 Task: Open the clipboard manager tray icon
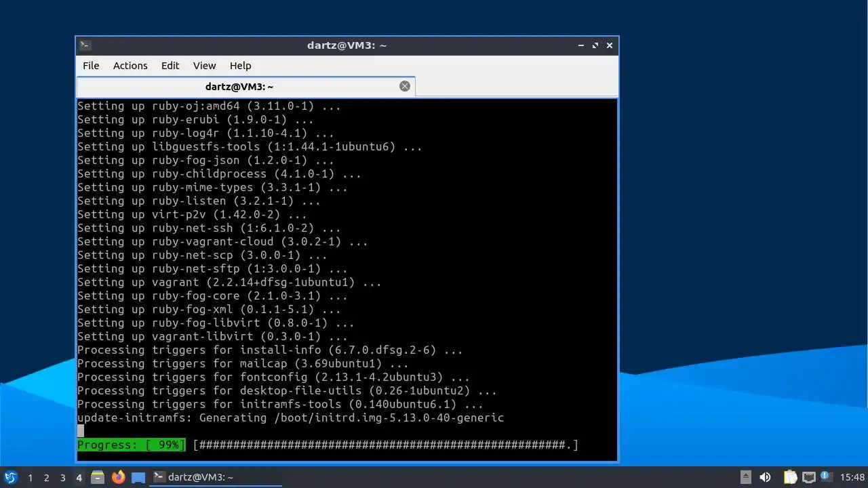(x=790, y=477)
